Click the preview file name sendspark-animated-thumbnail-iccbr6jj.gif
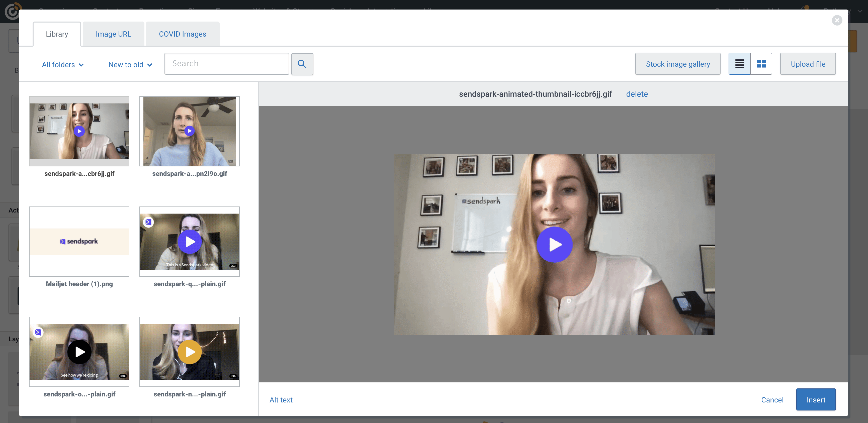868x423 pixels. coord(536,94)
